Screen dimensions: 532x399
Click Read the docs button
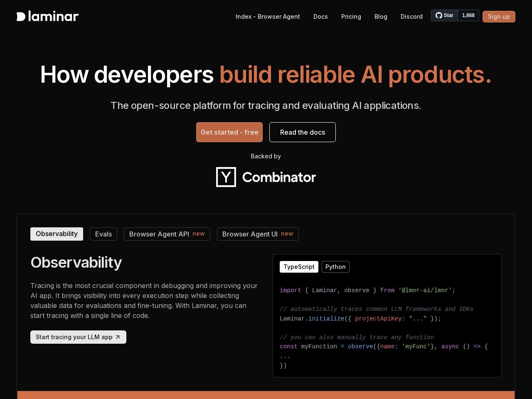[x=303, y=132]
